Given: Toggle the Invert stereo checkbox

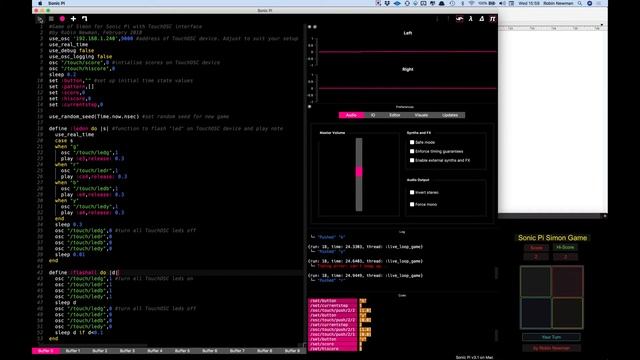Looking at the screenshot, I should pos(412,192).
